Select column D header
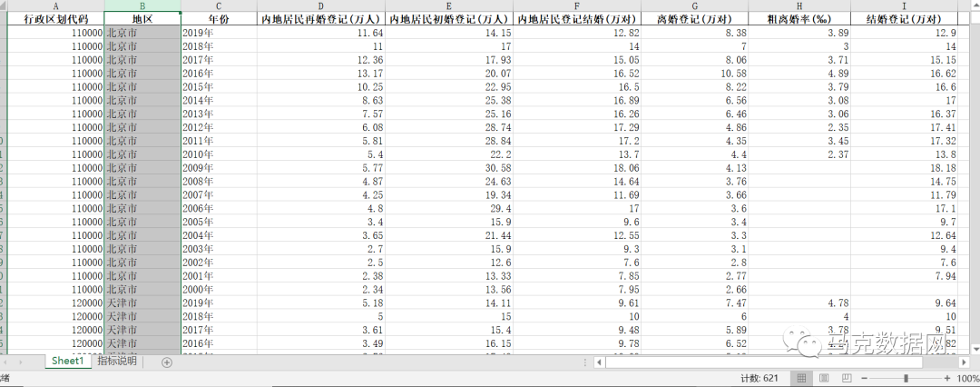 (x=320, y=5)
